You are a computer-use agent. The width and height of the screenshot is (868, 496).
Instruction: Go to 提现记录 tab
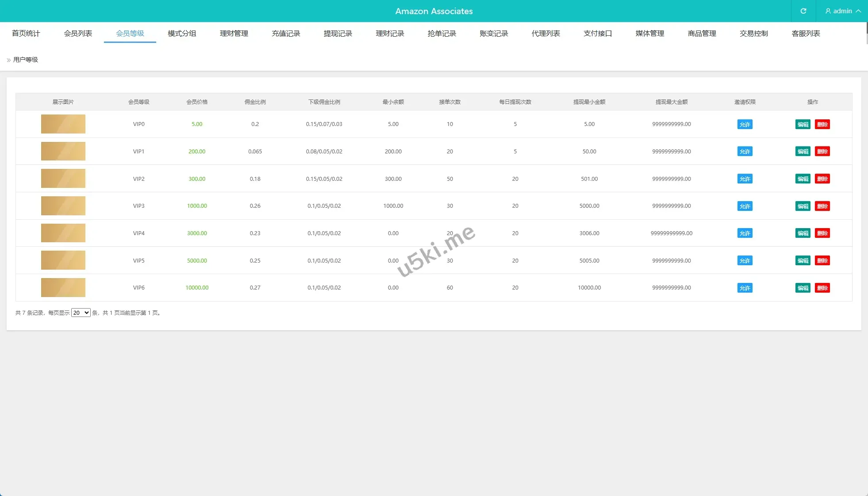click(338, 34)
